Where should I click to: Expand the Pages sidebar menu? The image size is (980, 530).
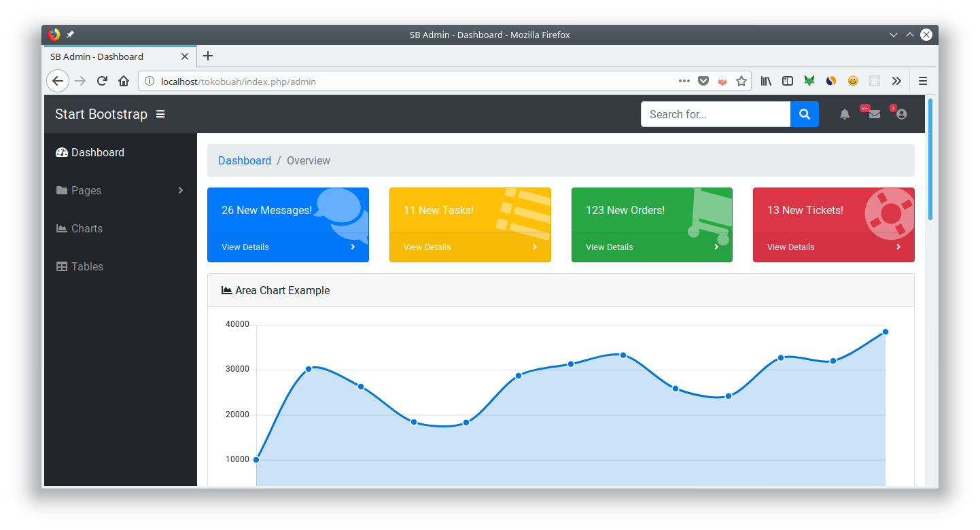[120, 190]
